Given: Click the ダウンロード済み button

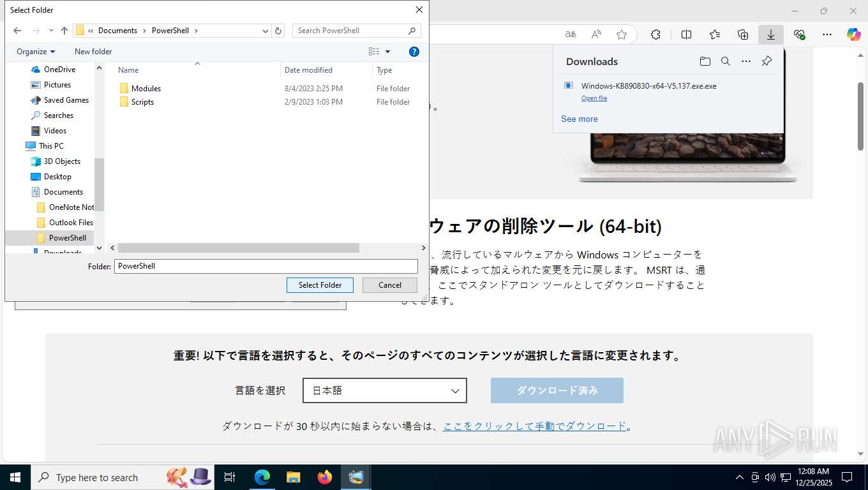Looking at the screenshot, I should tap(557, 390).
